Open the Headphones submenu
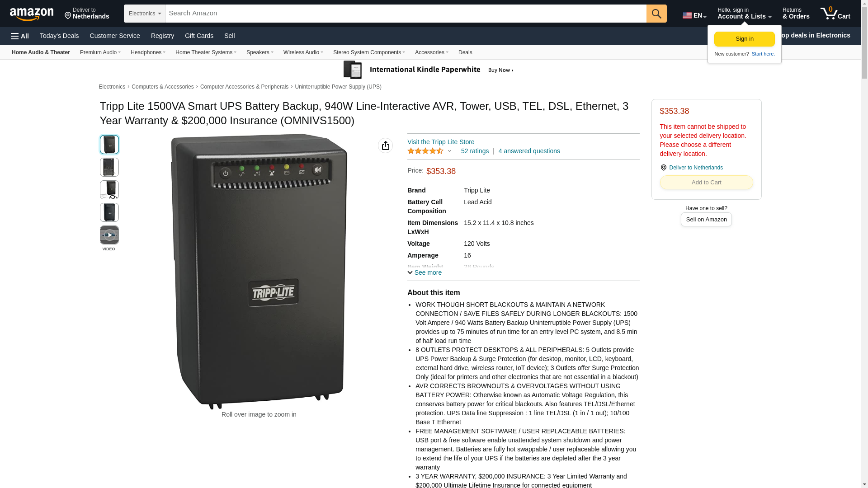This screenshot has height=488, width=868. (148, 52)
